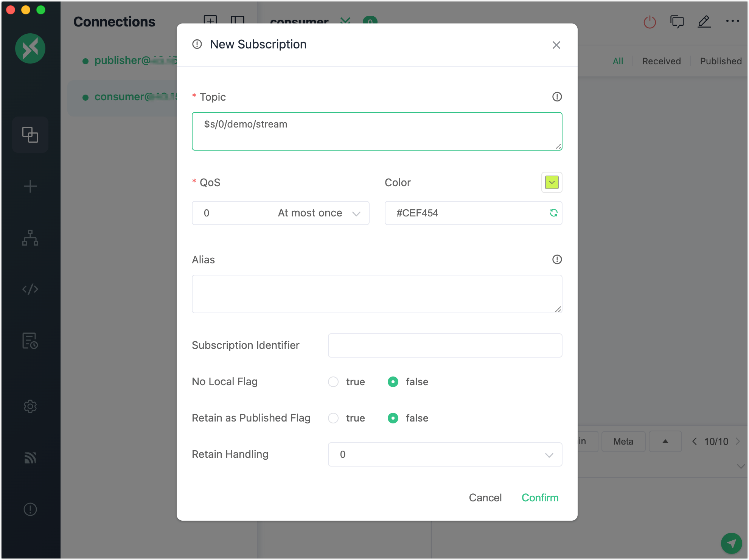749x560 pixels.
Task: Click the Confirm button
Action: click(540, 498)
